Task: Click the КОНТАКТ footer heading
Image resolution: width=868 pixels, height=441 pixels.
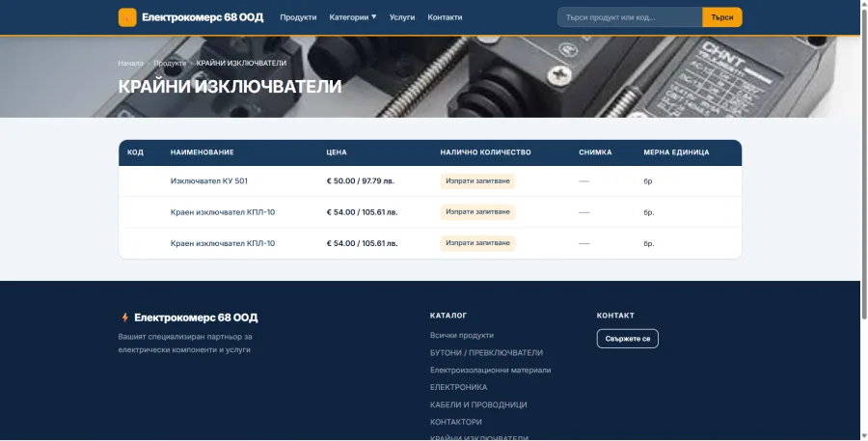Action: click(x=615, y=316)
